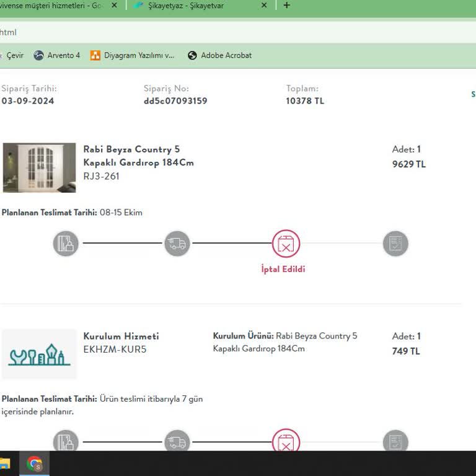The image size is (476, 476).
Task: Close the Şikayetvar tab
Action: pyautogui.click(x=264, y=5)
